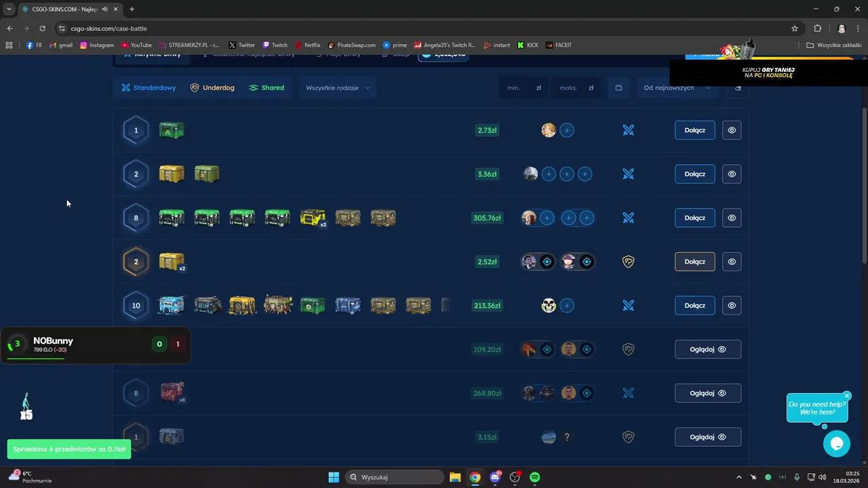
Task: Click the refresh icon beside the sort dropdown
Action: (x=738, y=88)
